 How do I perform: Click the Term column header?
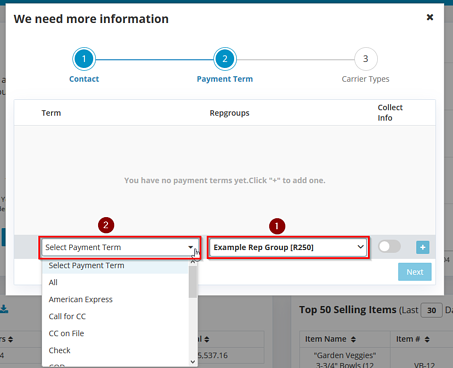(51, 113)
